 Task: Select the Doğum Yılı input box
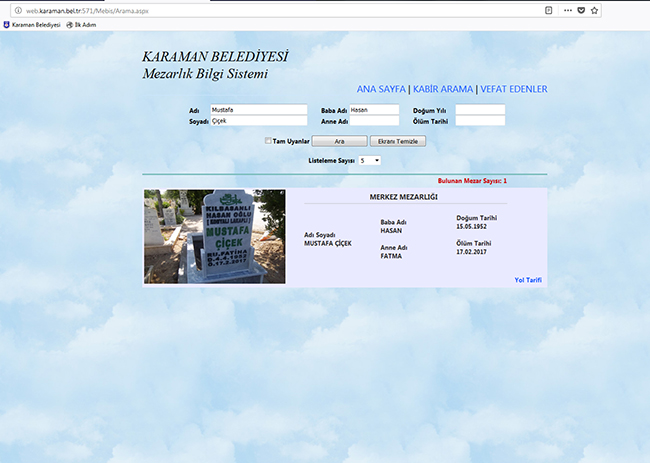point(480,109)
